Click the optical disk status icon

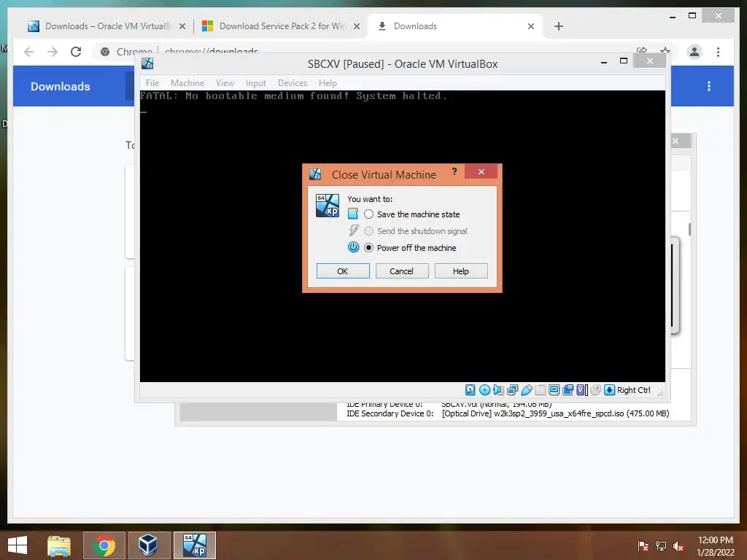[484, 390]
